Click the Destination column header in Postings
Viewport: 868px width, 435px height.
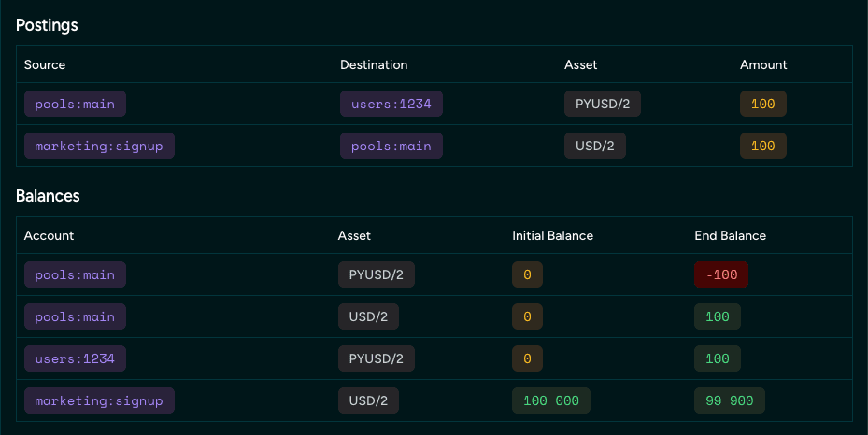[x=374, y=64]
